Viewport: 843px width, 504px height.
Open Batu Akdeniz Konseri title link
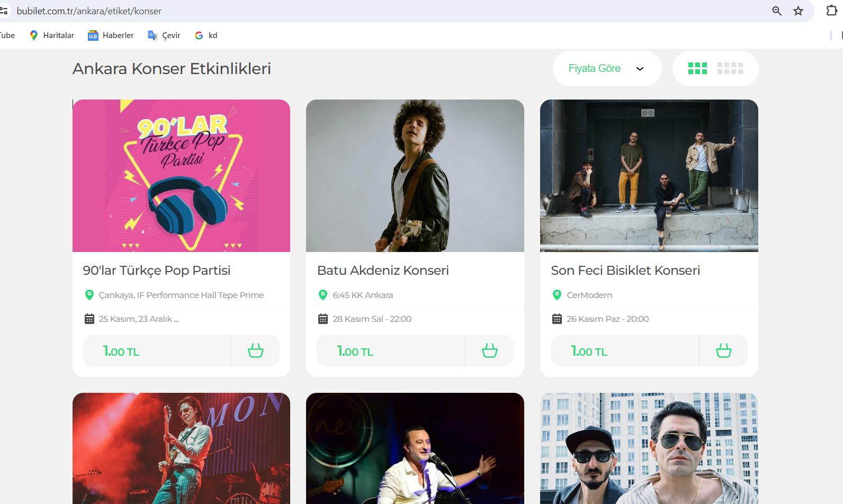coord(383,271)
